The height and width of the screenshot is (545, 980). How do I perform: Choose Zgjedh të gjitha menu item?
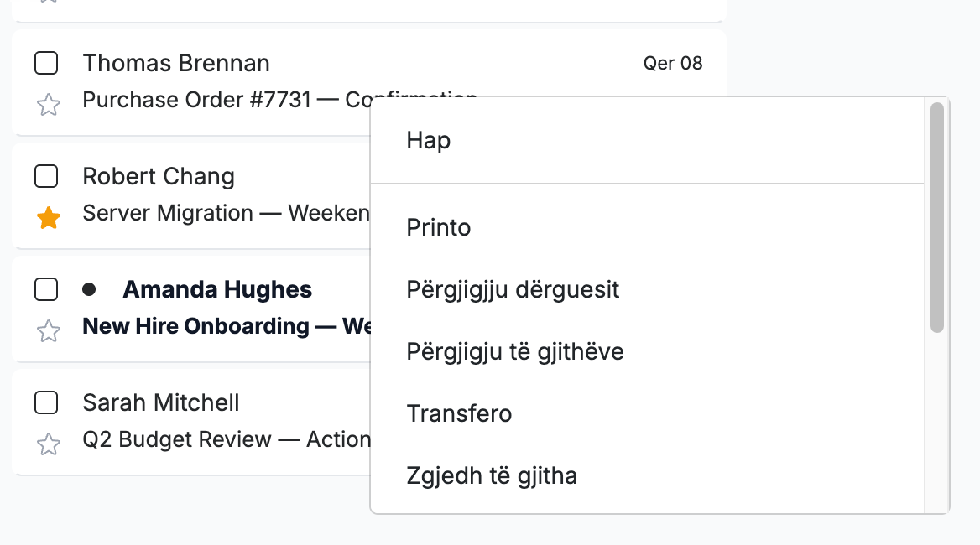coord(648,475)
